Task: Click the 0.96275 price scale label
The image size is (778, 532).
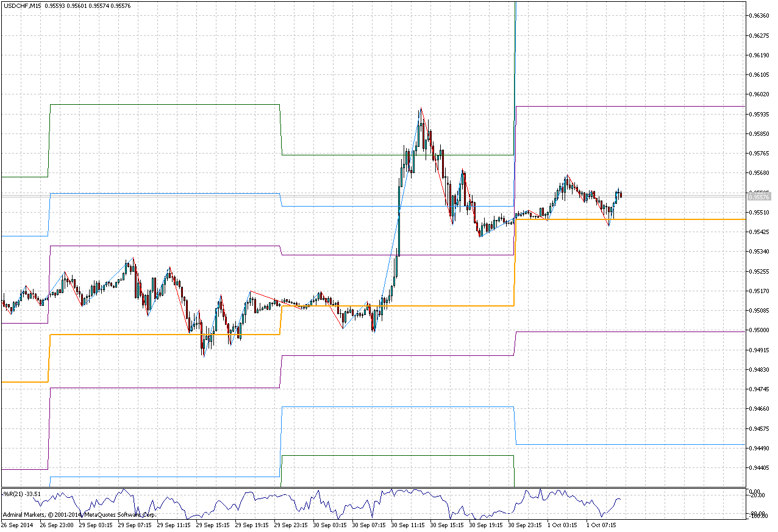Action: (x=760, y=35)
